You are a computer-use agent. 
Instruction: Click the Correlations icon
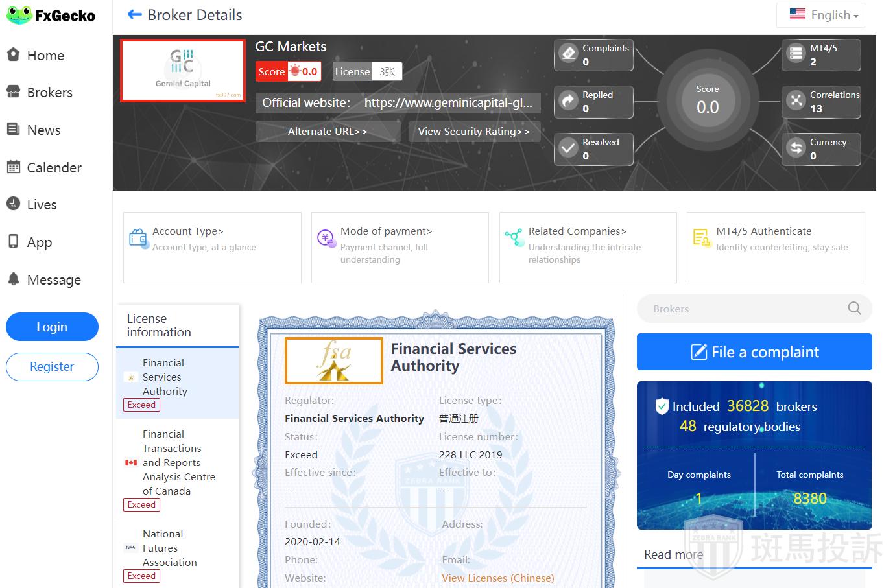(796, 101)
